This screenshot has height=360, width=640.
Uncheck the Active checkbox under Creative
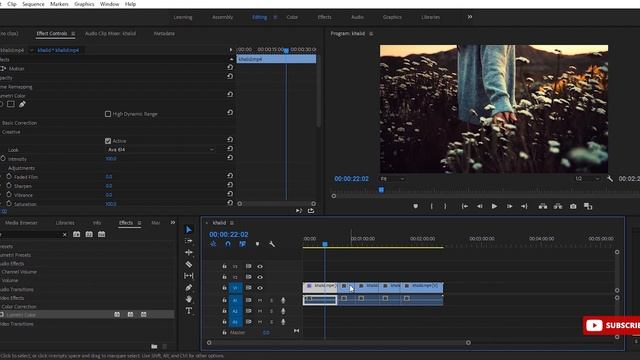[108, 141]
